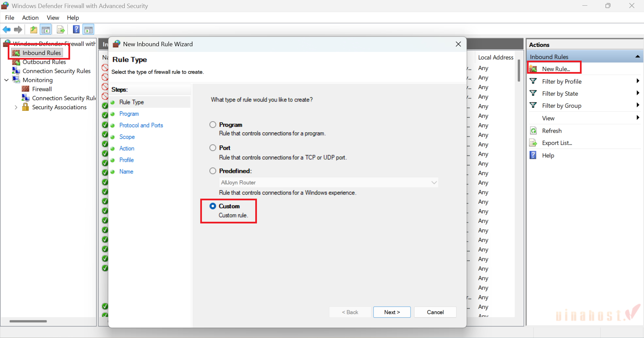Click the Export List toolbar icon
Viewport: 644px width, 338px height.
tap(61, 30)
